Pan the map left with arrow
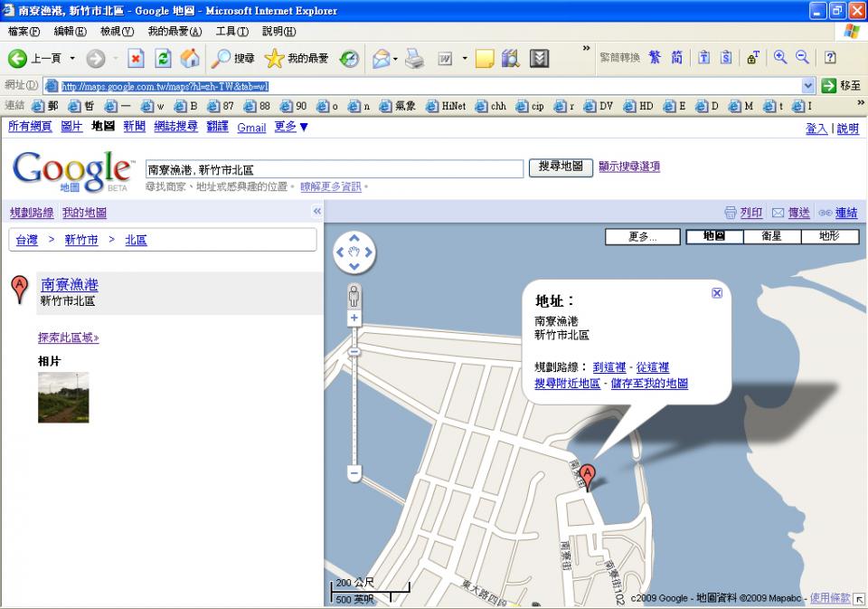The width and height of the screenshot is (868, 609). (340, 252)
